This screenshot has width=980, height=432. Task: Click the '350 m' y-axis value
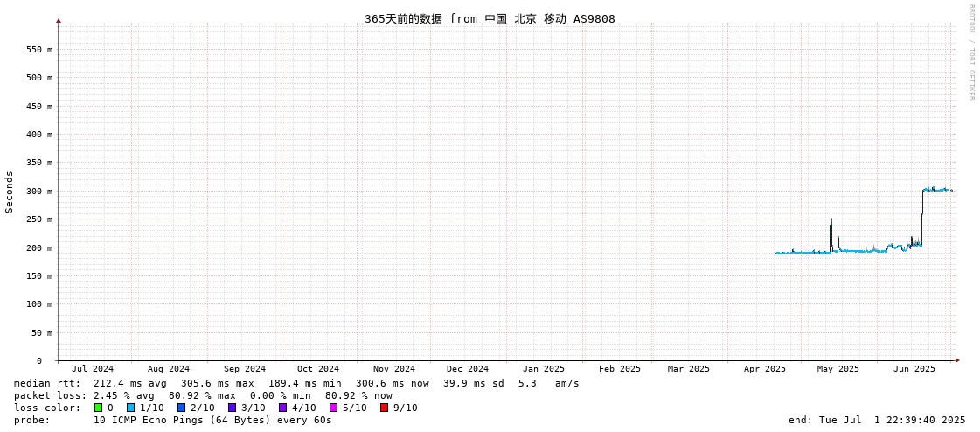[40, 163]
